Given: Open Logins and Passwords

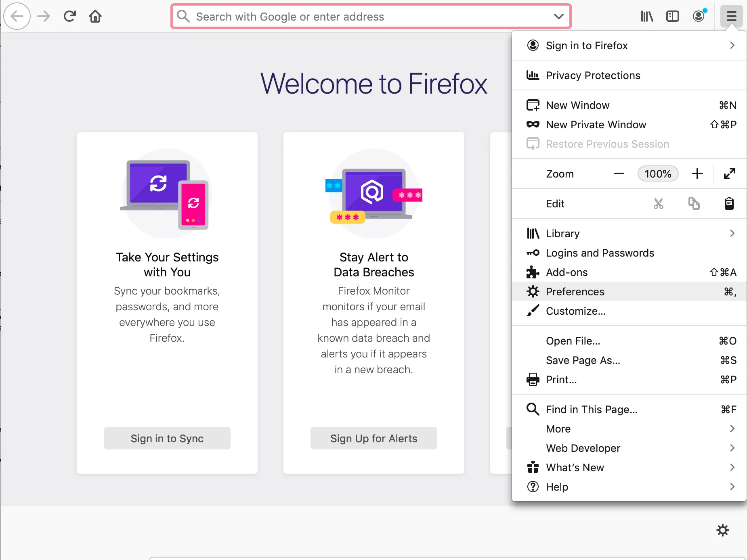Looking at the screenshot, I should 629,253.
